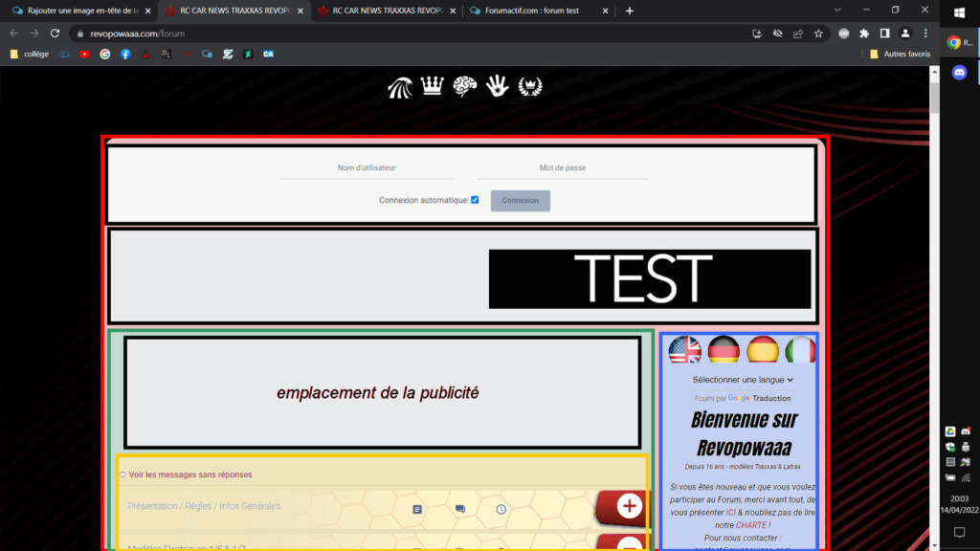Follow the ICI presentation link
The width and height of the screenshot is (980, 551).
(730, 513)
